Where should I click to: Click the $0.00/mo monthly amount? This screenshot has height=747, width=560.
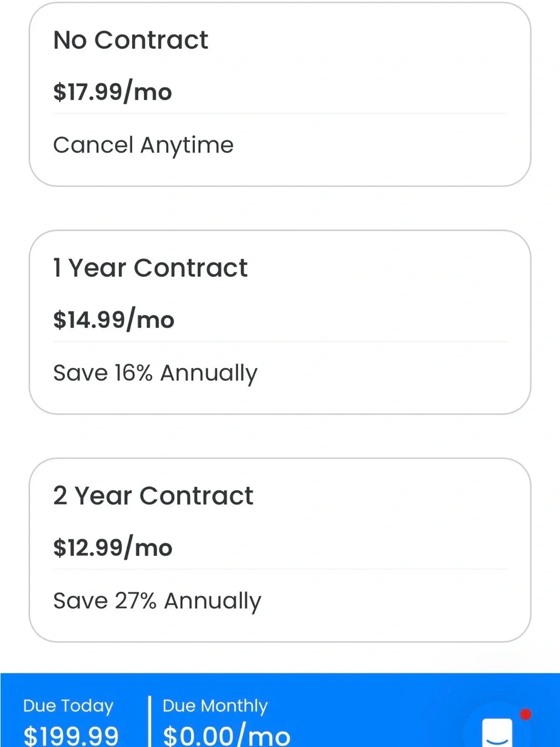pyautogui.click(x=227, y=735)
